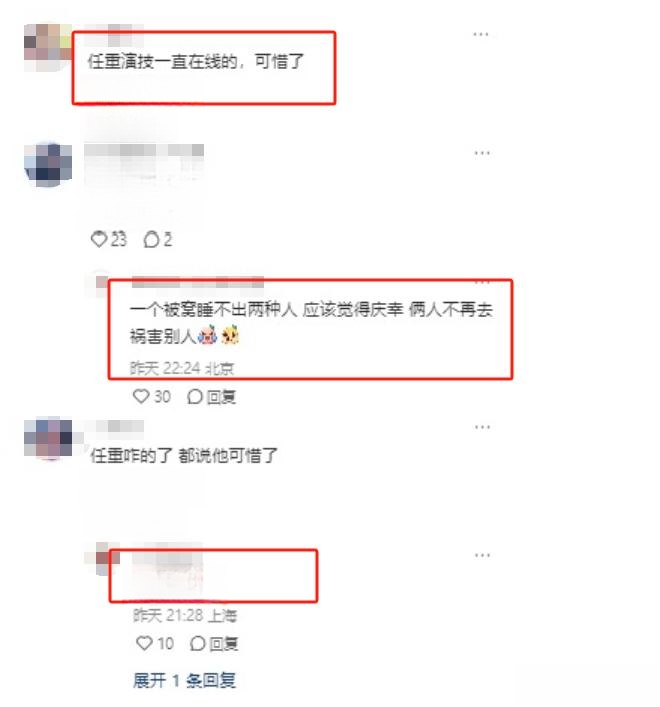Viewport: 660px width, 707px height.
Task: Open more options on last reply from 上海
Action: click(x=482, y=555)
